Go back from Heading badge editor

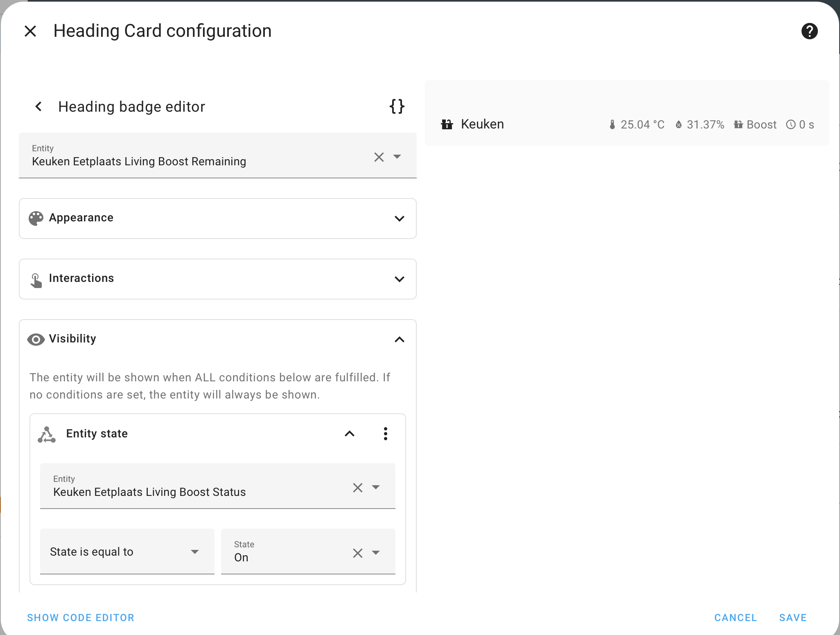[x=38, y=106]
